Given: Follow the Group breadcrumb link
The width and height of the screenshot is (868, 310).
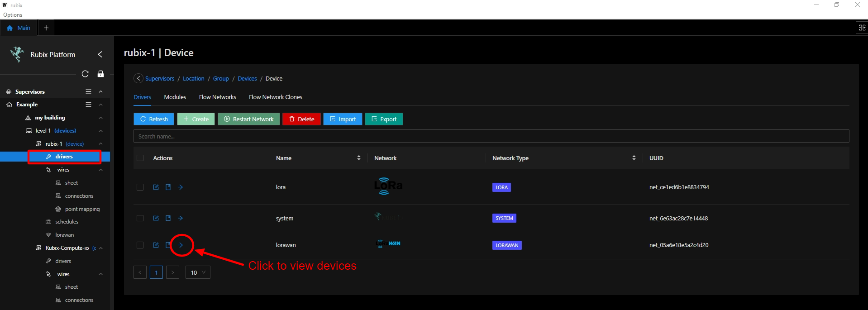Looking at the screenshot, I should (x=221, y=78).
